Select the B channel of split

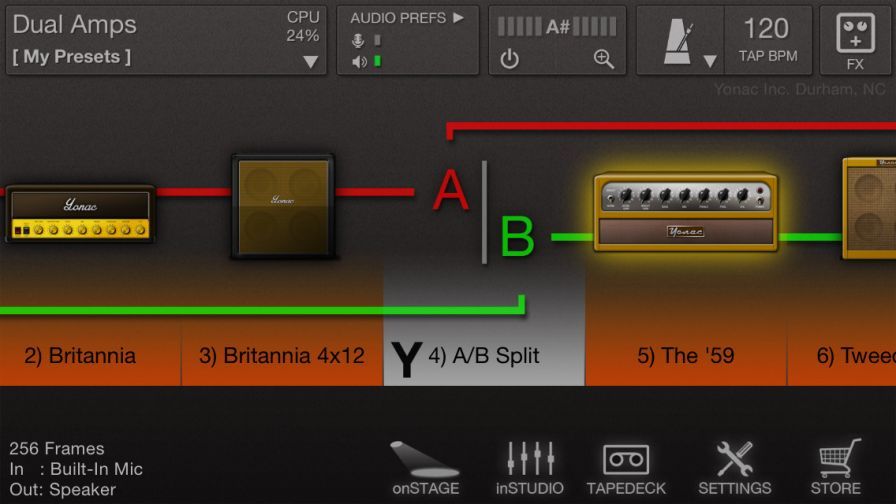517,238
